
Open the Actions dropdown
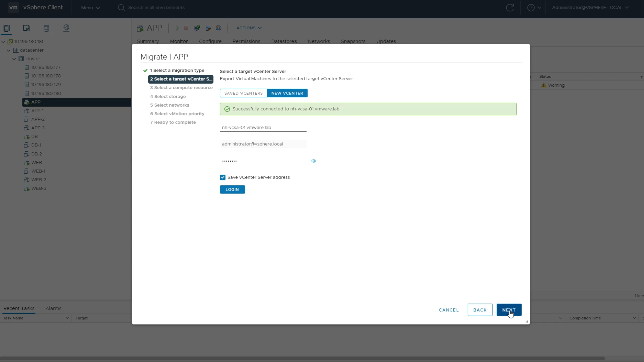(x=249, y=28)
